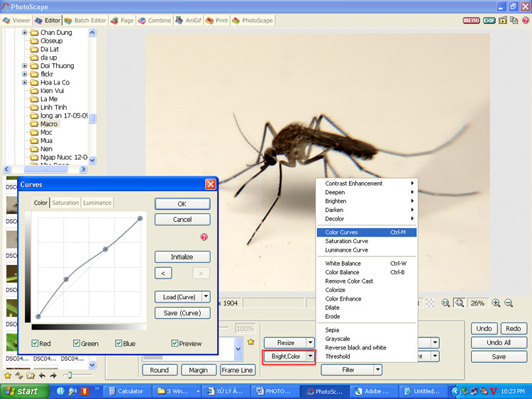Toggle the Preview checkbox in Curves

(174, 343)
